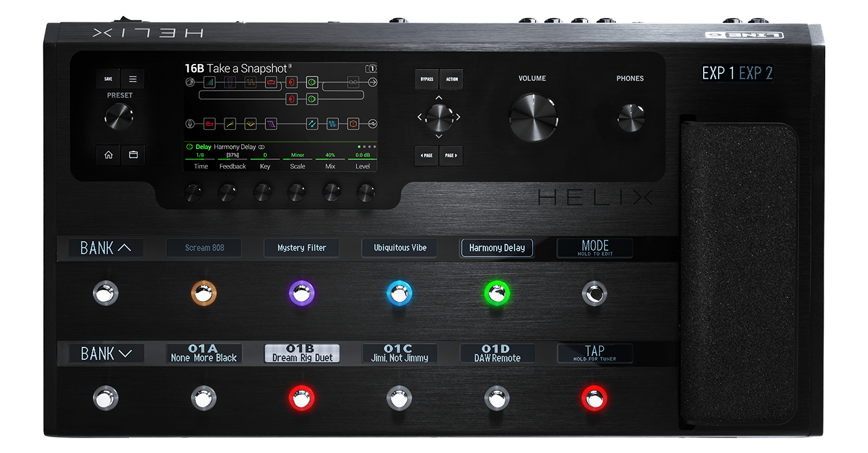Screen dimensions: 868x453
Task: Click the PRESET knob
Action: pyautogui.click(x=119, y=116)
